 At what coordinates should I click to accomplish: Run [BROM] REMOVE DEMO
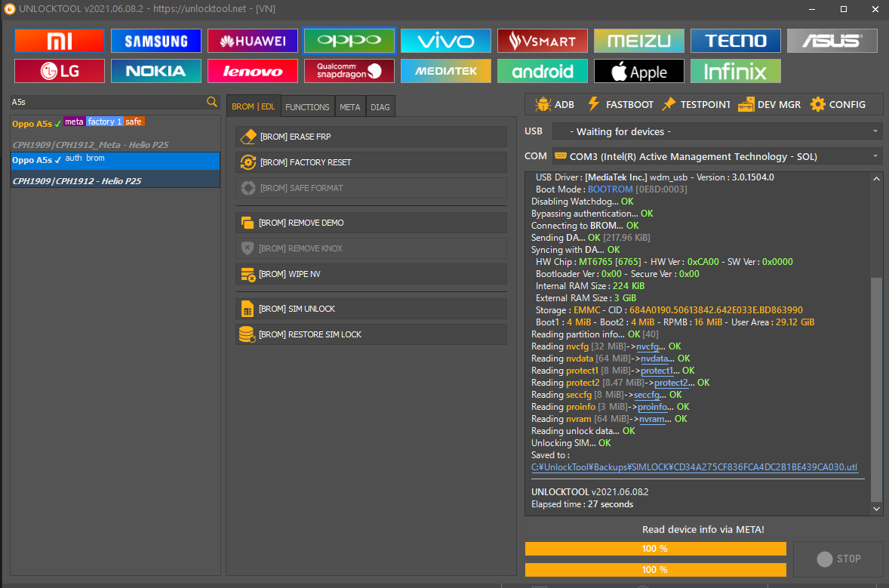point(371,223)
